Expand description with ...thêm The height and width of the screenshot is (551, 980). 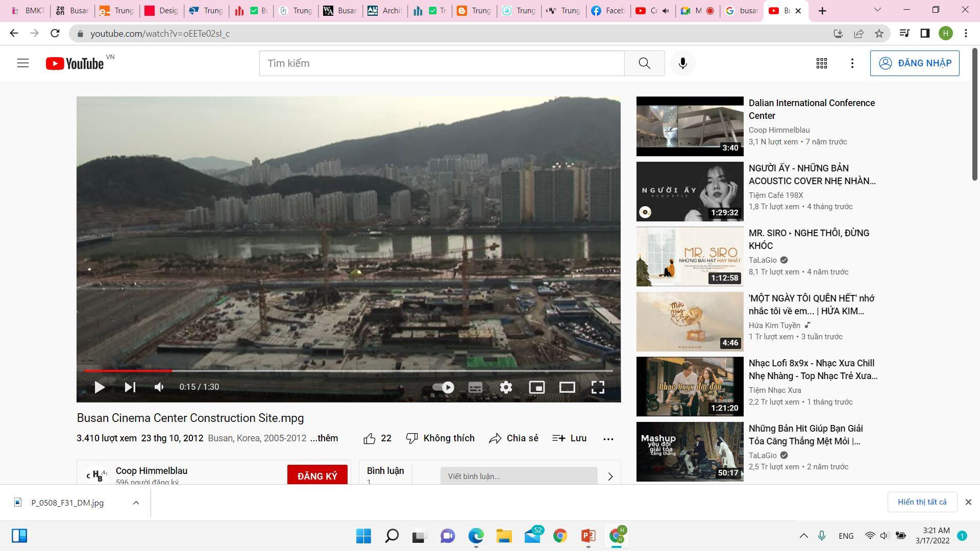(324, 438)
